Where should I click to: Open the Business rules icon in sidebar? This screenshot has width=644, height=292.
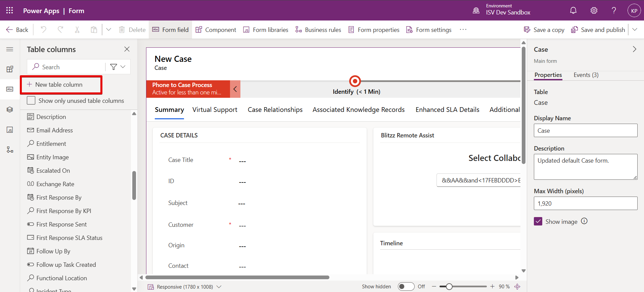10,150
